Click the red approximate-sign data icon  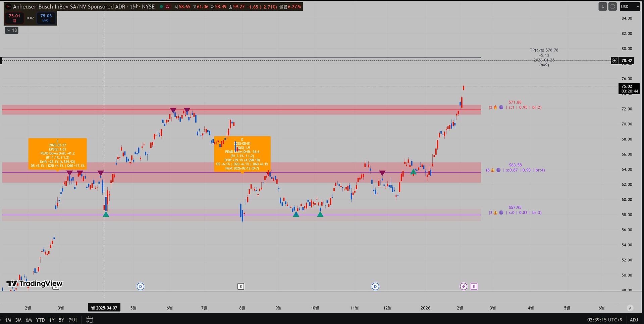168,7
